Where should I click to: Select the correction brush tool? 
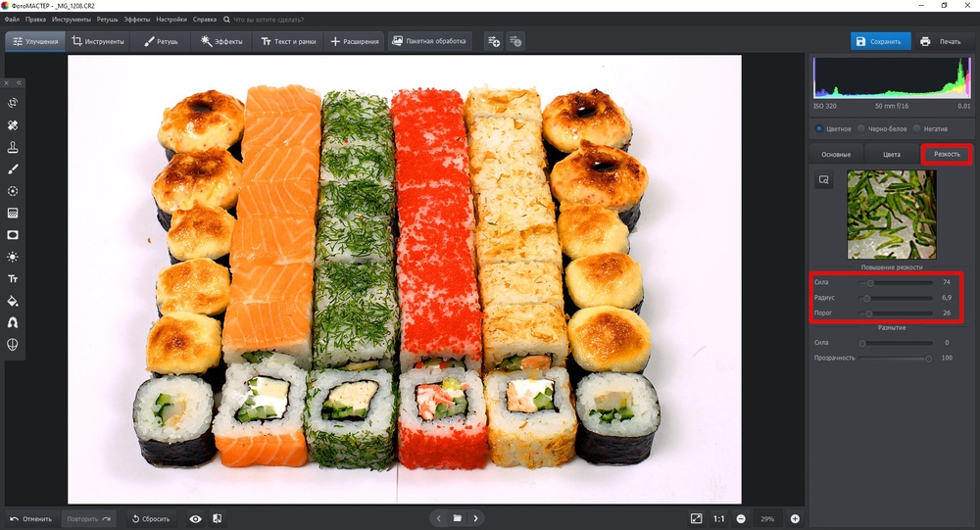point(13,169)
